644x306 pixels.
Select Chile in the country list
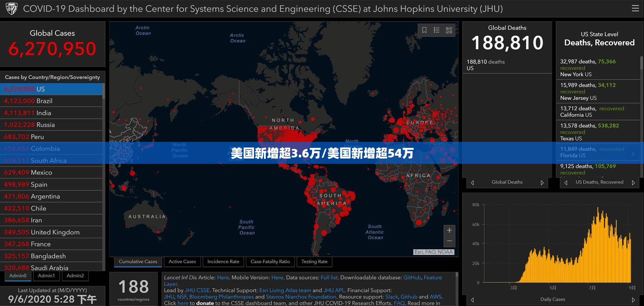pyautogui.click(x=51, y=208)
